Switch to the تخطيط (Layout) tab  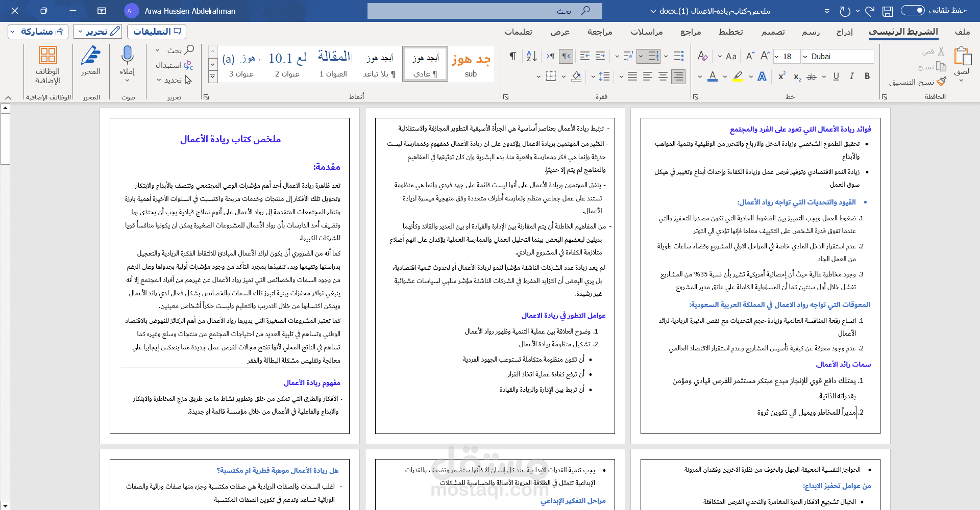coord(731,32)
